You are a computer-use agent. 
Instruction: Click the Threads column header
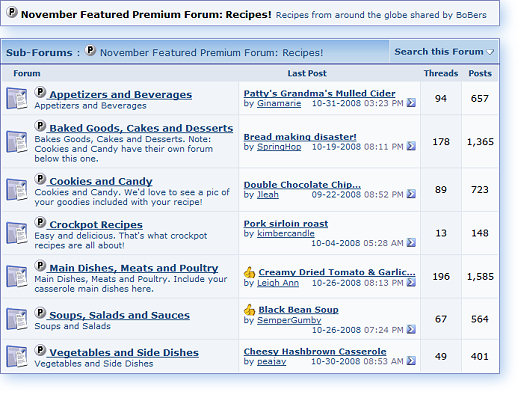click(x=441, y=73)
